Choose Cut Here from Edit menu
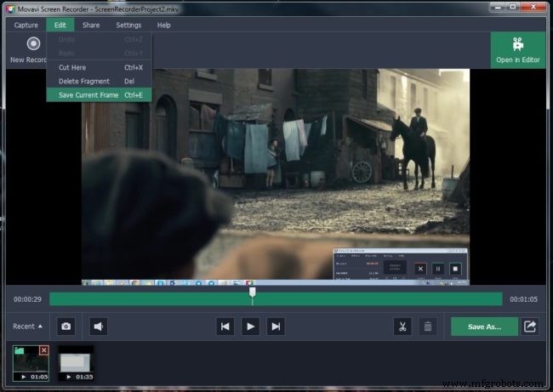Viewport: 553px width, 392px height. click(x=99, y=67)
